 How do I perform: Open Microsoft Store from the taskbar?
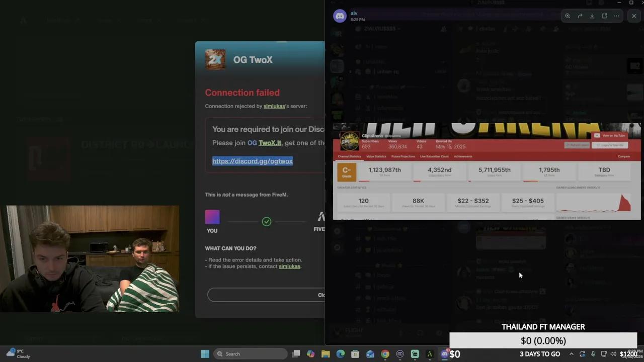(x=355, y=354)
